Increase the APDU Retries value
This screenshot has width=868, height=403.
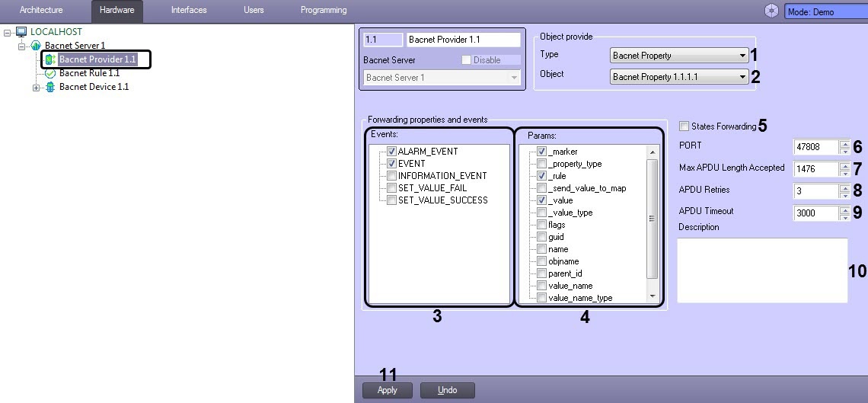click(844, 187)
